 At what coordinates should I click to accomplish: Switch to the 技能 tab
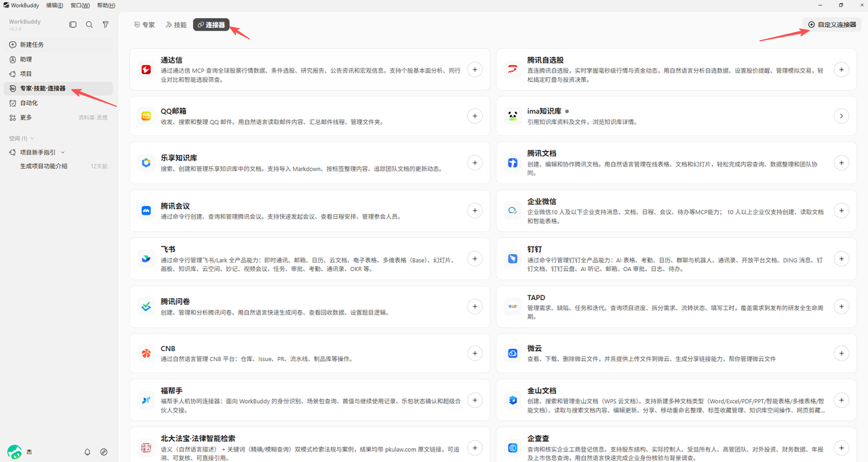click(176, 24)
